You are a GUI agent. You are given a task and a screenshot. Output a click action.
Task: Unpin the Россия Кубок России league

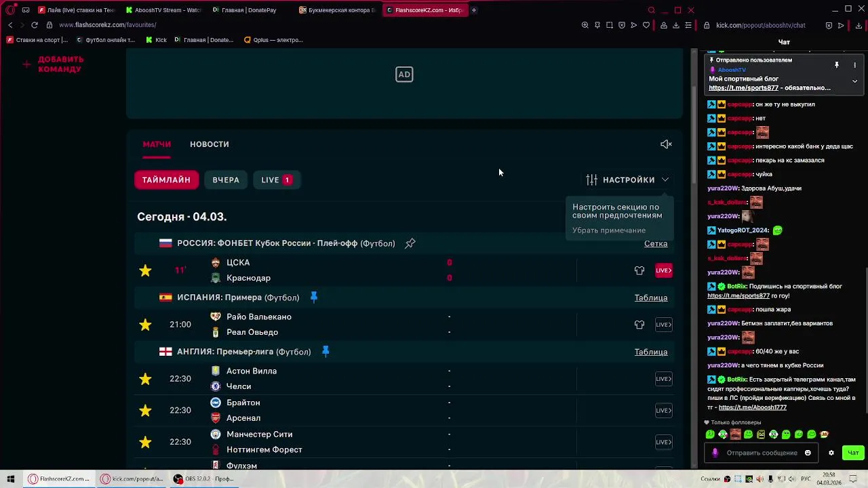[x=410, y=243]
